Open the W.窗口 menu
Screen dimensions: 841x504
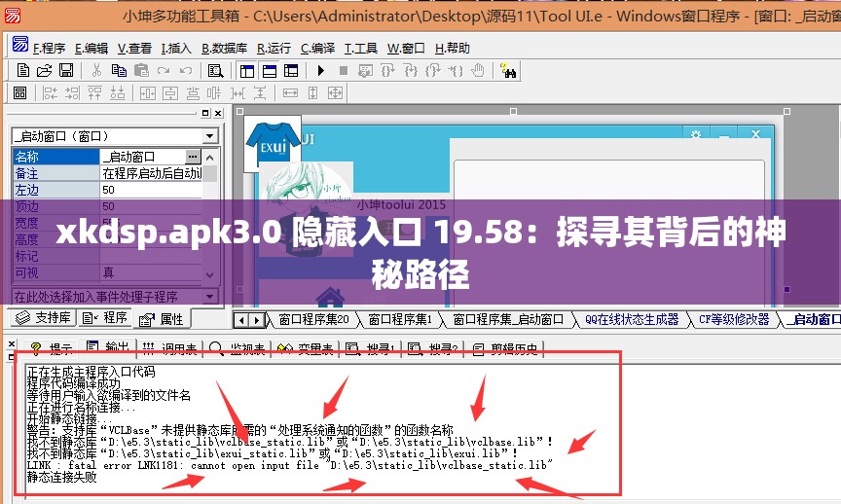point(406,49)
